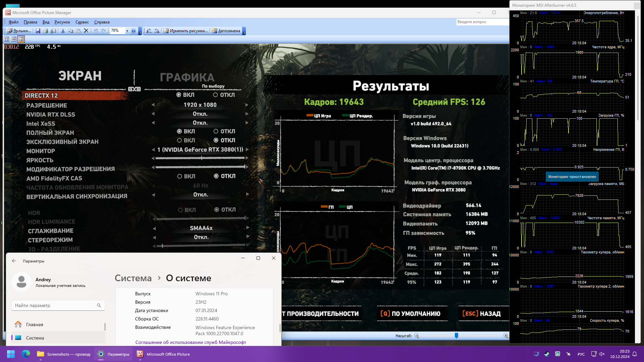
Task: Click Изменить рисунки button
Action: pyautogui.click(x=185, y=31)
